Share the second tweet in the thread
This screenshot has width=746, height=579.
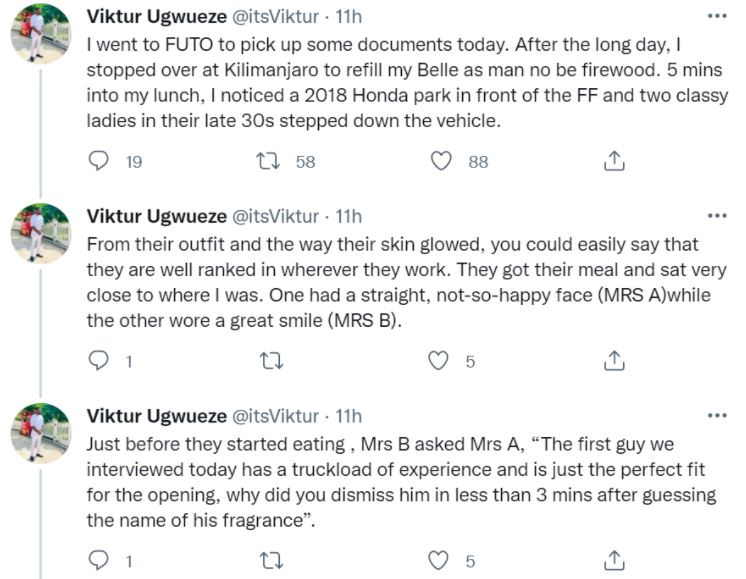pyautogui.click(x=616, y=360)
